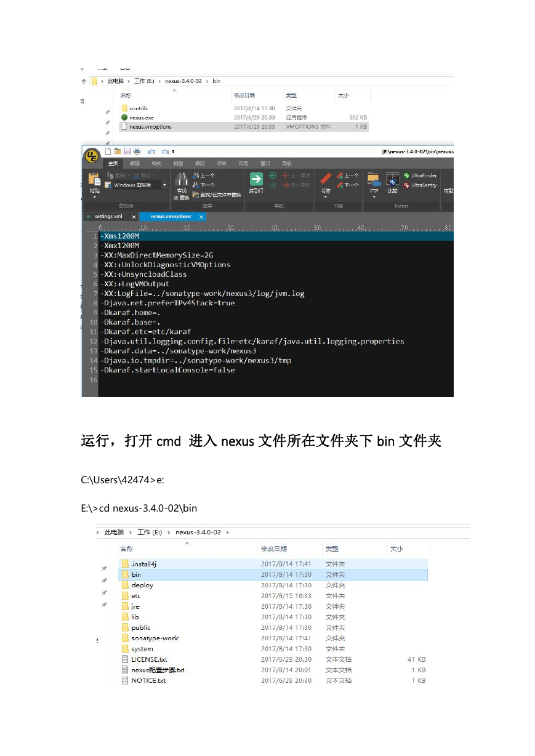Select the jre folder
The image size is (535, 756).
[x=135, y=606]
